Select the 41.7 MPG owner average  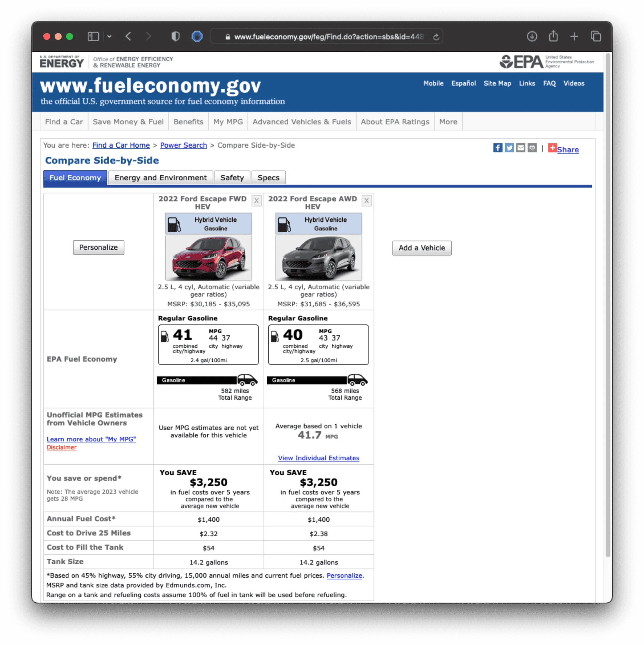(x=317, y=435)
